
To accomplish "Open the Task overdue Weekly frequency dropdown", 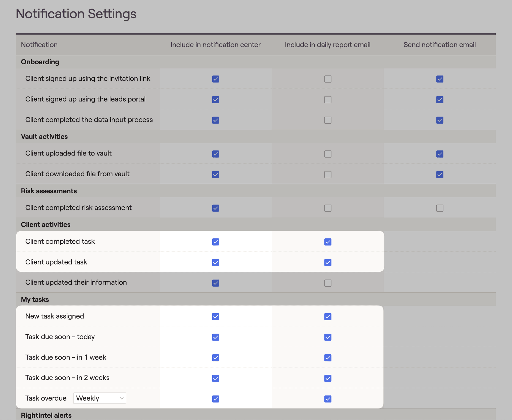I will click(99, 398).
